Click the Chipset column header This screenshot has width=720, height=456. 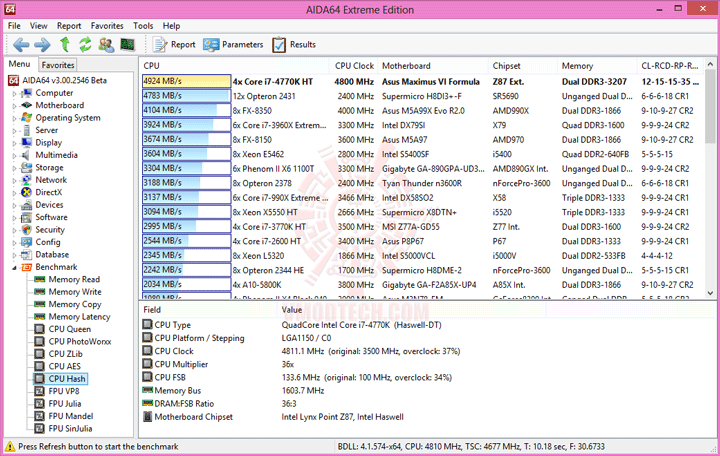(523, 66)
